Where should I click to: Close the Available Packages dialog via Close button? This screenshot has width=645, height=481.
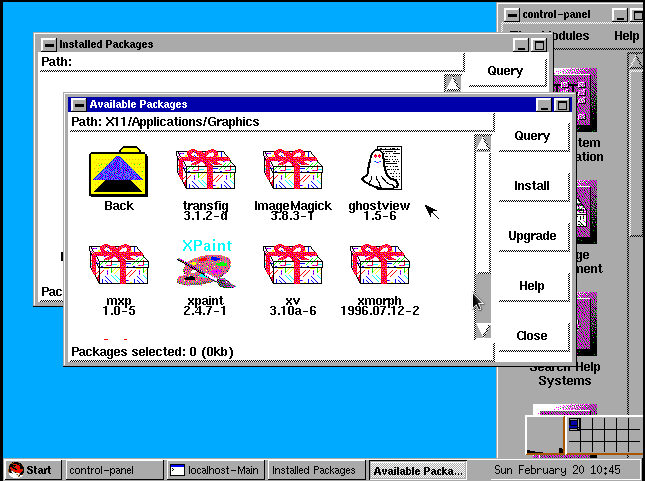click(532, 336)
